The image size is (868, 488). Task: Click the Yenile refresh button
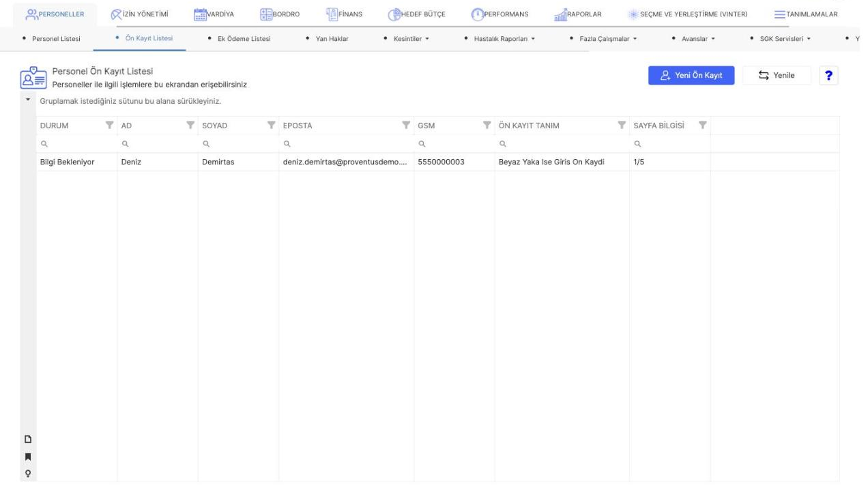click(x=777, y=76)
